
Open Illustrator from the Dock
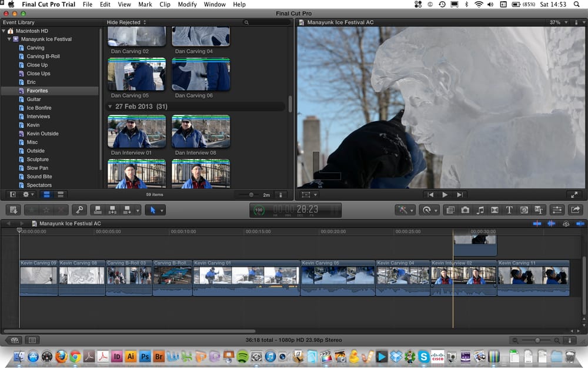click(131, 356)
